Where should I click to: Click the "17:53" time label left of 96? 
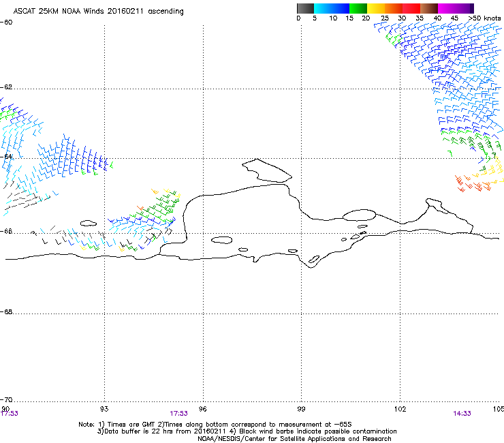coord(178,414)
